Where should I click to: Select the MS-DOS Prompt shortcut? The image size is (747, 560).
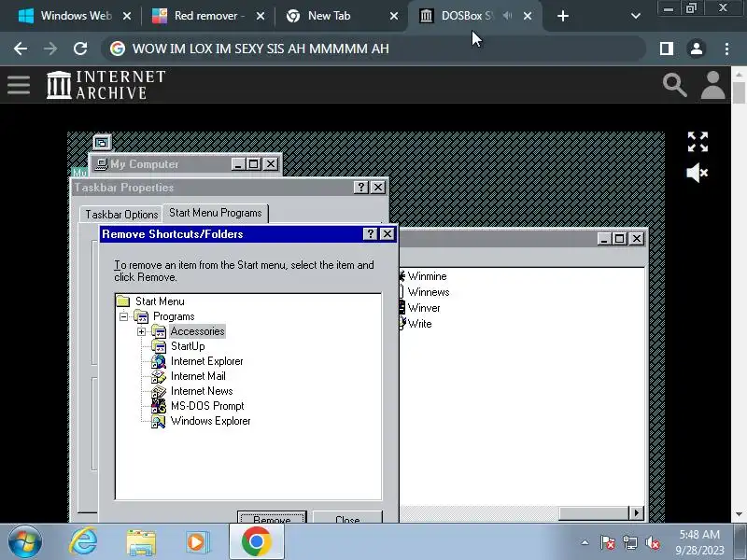[x=207, y=406]
